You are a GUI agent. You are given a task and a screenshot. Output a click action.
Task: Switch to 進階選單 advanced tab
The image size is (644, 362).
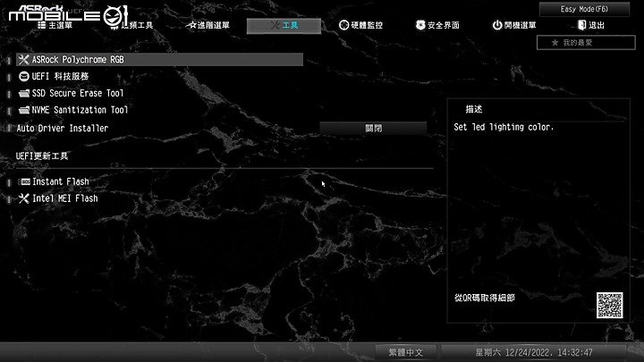(208, 25)
